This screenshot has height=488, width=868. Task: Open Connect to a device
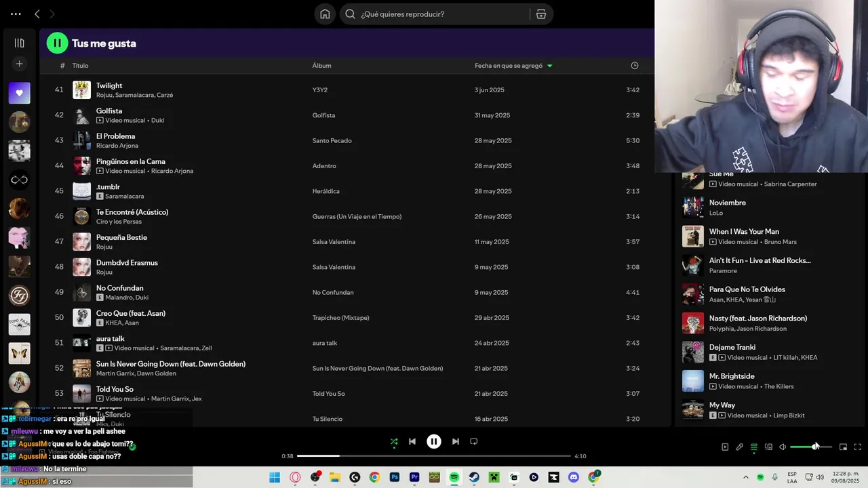click(768, 447)
